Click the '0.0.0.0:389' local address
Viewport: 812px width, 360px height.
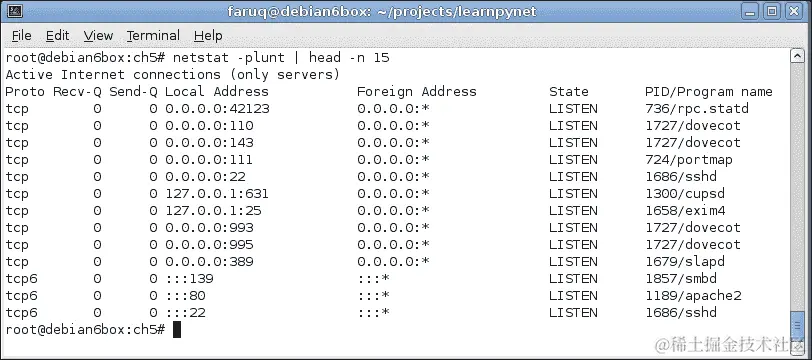[x=209, y=263]
